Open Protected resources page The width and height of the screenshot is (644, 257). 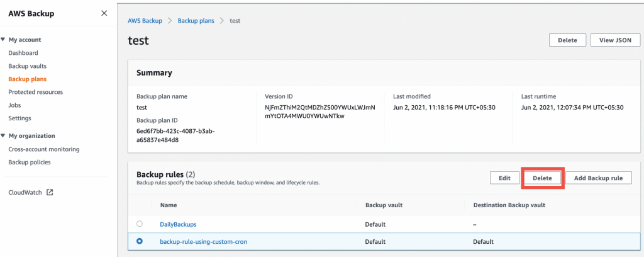(x=35, y=92)
